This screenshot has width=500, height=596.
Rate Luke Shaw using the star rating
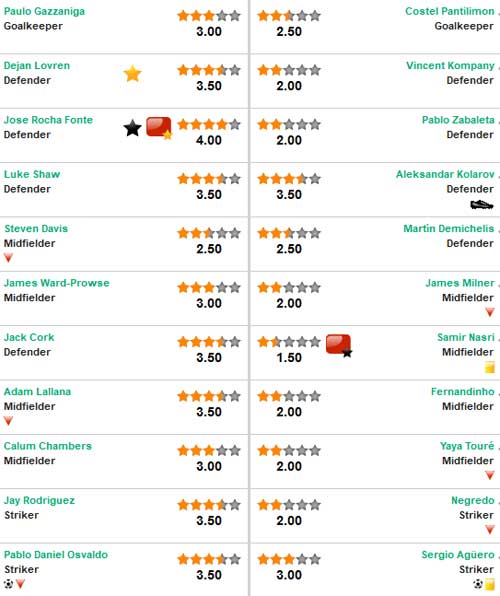(209, 179)
